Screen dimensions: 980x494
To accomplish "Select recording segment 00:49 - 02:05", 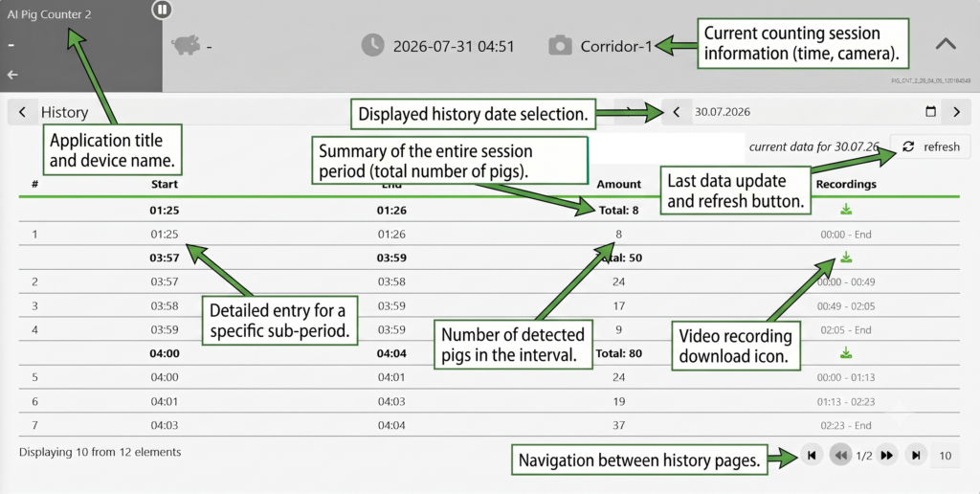I will pos(846,305).
